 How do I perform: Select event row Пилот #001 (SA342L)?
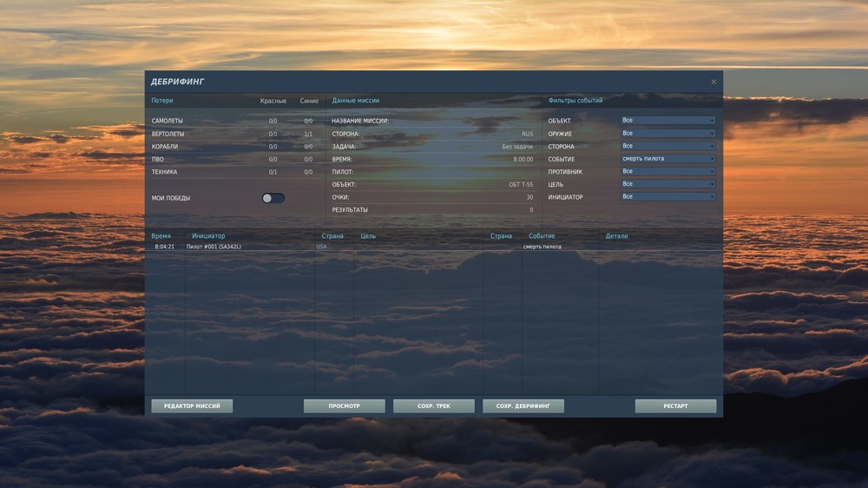point(434,247)
